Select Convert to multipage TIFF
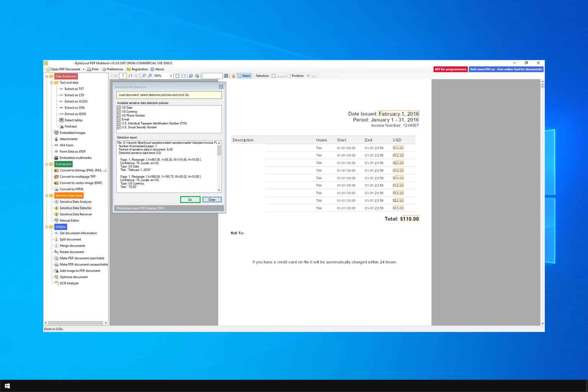The width and height of the screenshot is (588, 392). 77,177
